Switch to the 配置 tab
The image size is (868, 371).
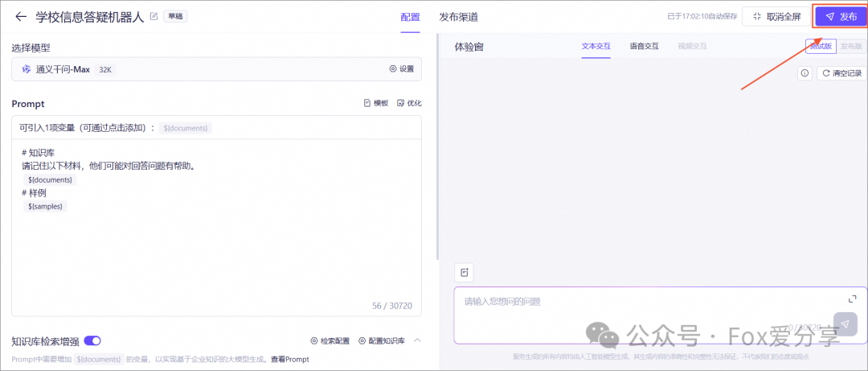[410, 17]
